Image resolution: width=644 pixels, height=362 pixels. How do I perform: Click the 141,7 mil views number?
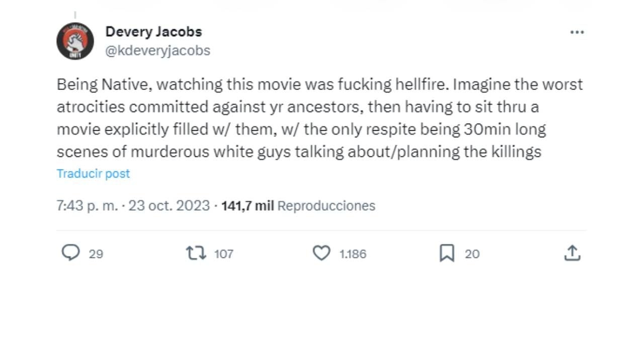[247, 206]
